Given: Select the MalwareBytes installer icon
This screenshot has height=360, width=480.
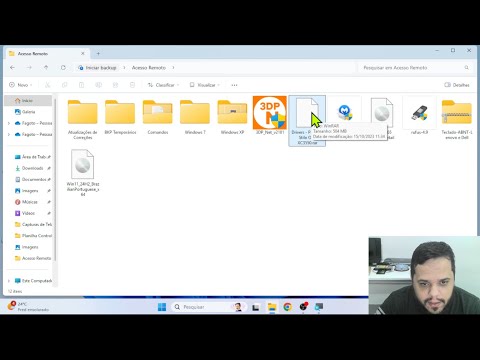Looking at the screenshot, I should pos(344,113).
